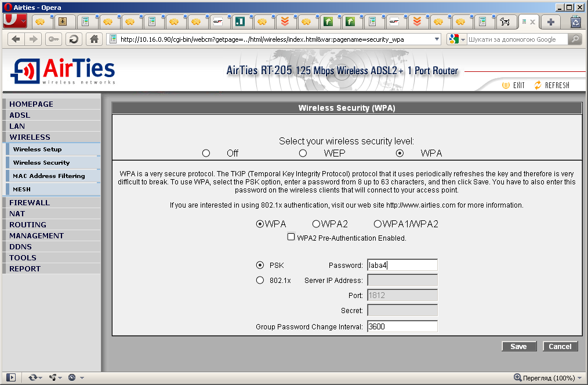
Task: Choose the WPA2 mode radio button
Action: (316, 224)
